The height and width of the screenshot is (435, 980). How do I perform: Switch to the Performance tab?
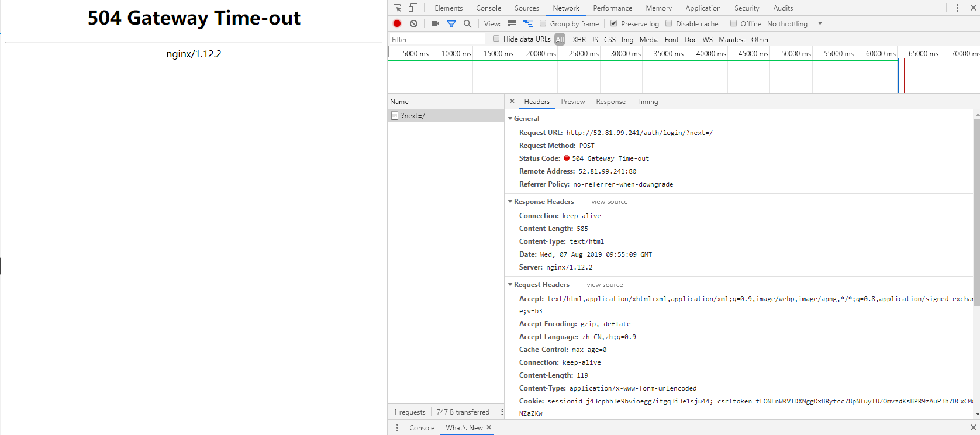[612, 8]
